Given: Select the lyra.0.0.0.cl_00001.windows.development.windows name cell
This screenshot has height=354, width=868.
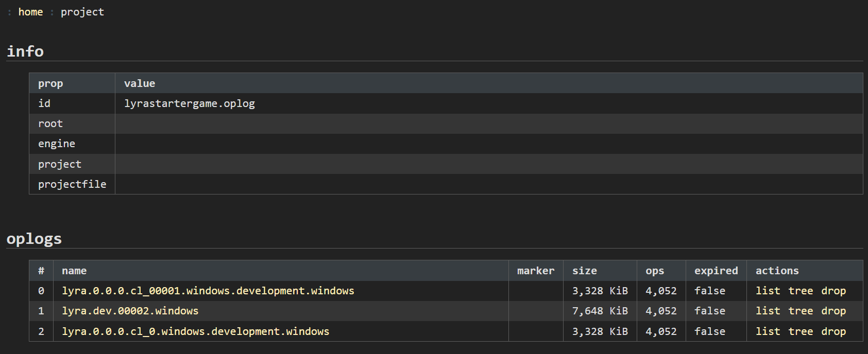Looking at the screenshot, I should [208, 291].
